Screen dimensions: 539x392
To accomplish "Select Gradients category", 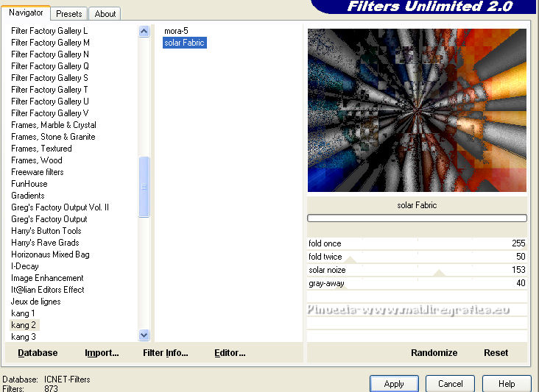I will click(28, 196).
